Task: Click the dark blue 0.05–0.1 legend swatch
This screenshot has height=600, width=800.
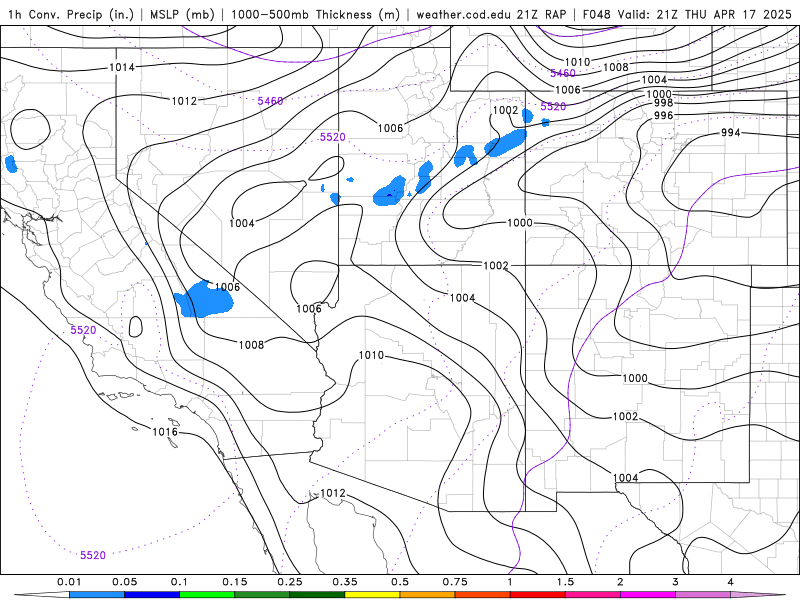Action: pyautogui.click(x=152, y=595)
